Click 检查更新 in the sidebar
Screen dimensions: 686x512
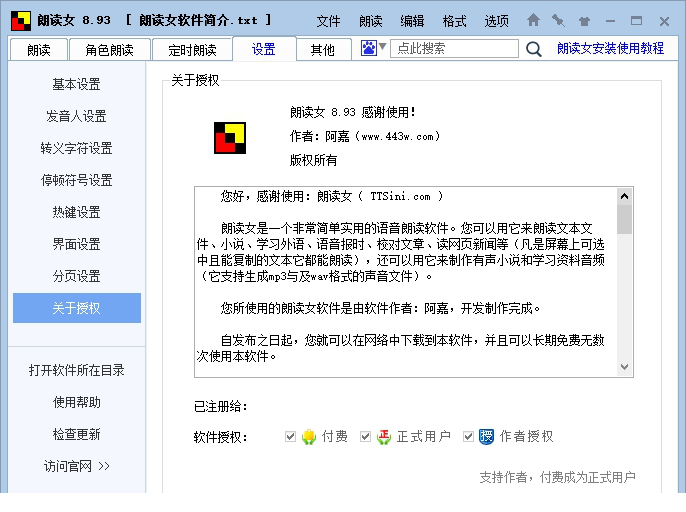[x=77, y=434]
